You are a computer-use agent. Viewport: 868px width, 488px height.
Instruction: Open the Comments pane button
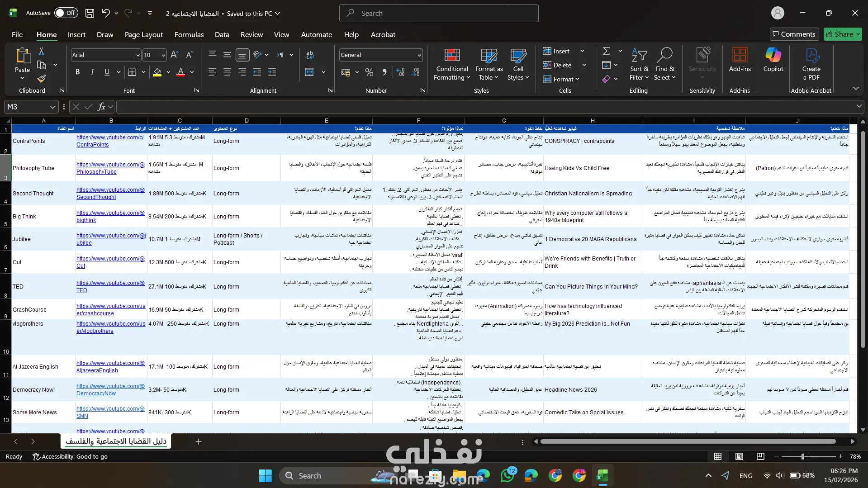(x=794, y=34)
